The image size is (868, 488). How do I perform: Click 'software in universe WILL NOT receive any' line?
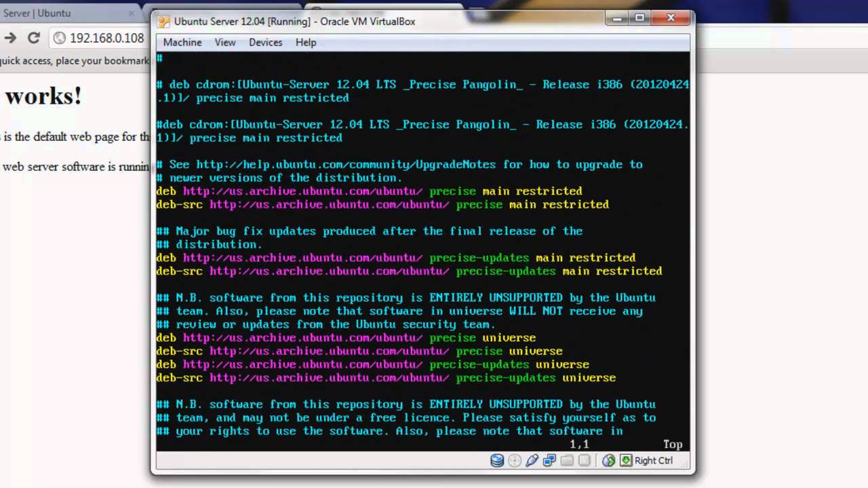(x=399, y=311)
